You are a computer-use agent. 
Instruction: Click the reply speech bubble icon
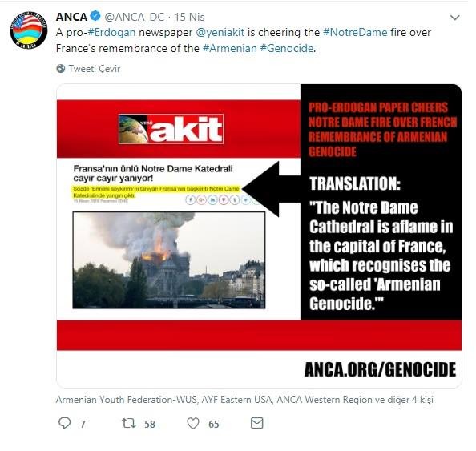click(x=64, y=423)
